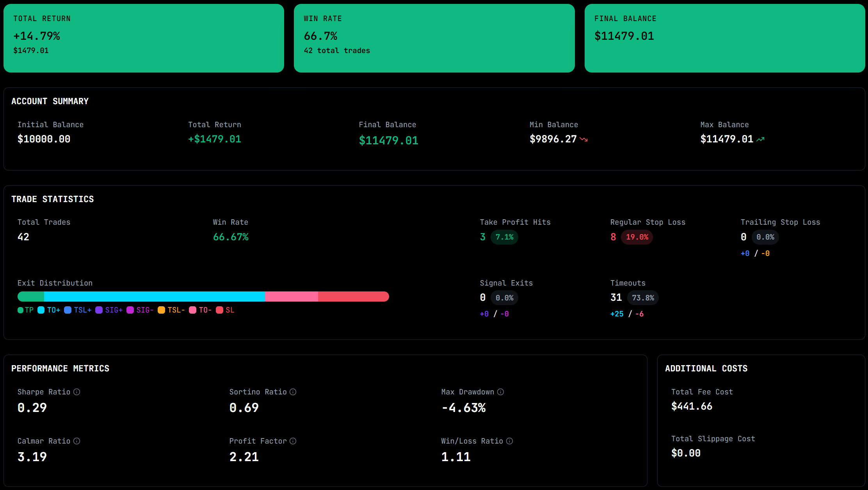
Task: Click the Max Balance uptrend arrow icon
Action: coord(760,139)
